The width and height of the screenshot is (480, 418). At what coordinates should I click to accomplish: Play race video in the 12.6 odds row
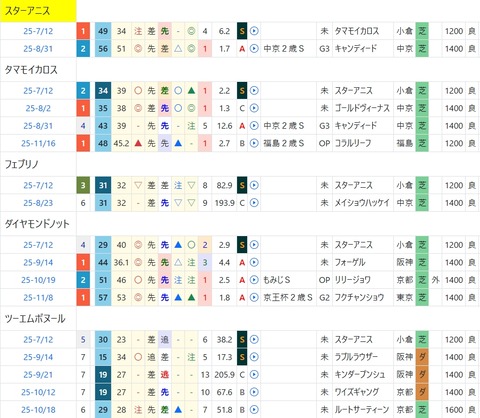click(254, 126)
